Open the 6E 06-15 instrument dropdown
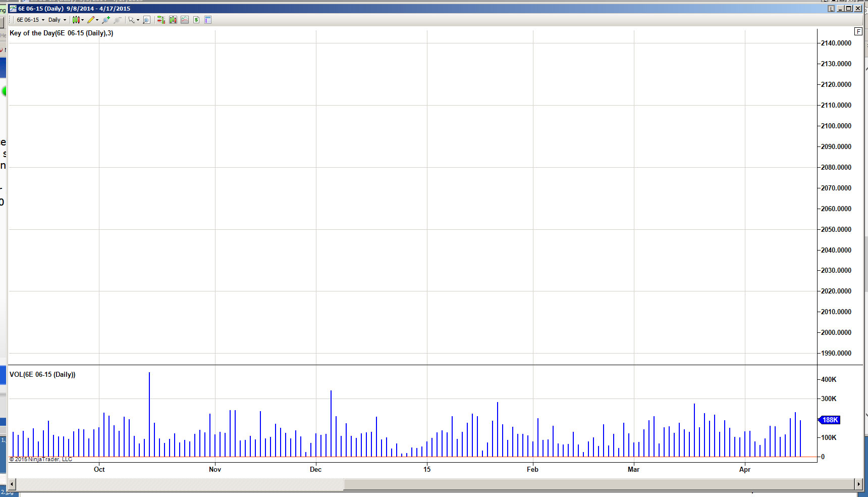 coord(30,20)
